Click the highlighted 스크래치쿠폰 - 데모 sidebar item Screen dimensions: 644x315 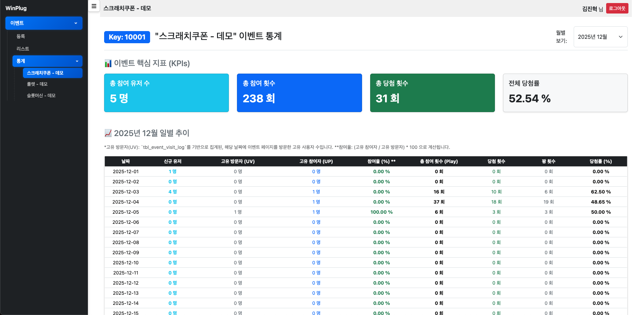pos(52,73)
